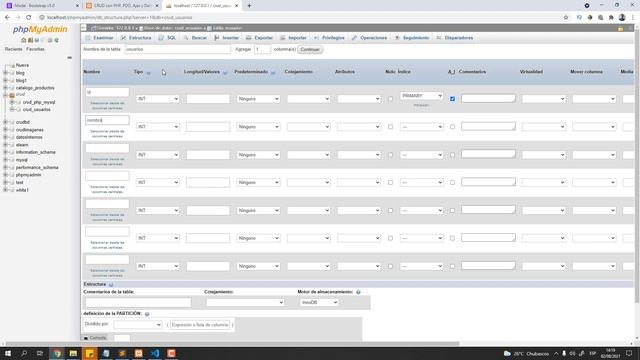Open Chrome from the taskbar
Viewport: 640px width, 360px height.
57,353
